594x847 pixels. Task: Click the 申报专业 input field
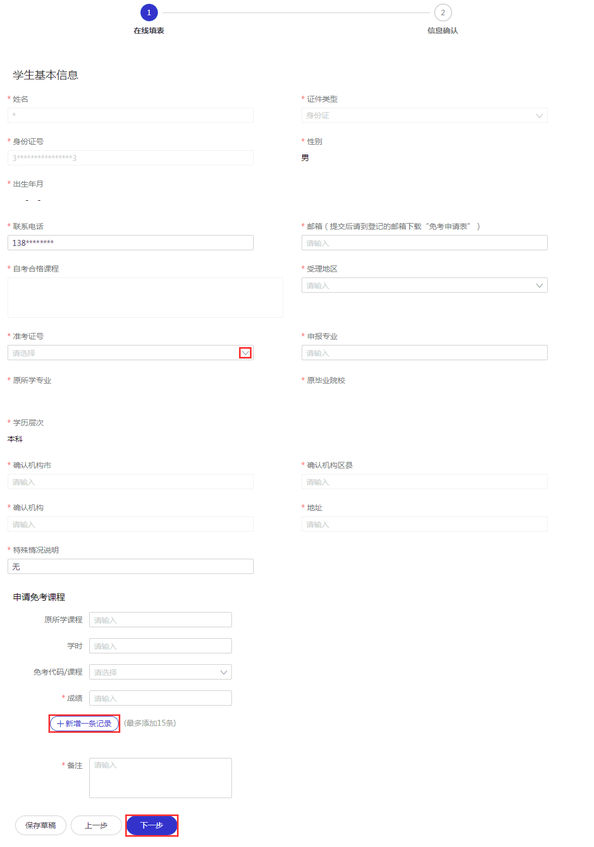pyautogui.click(x=424, y=353)
